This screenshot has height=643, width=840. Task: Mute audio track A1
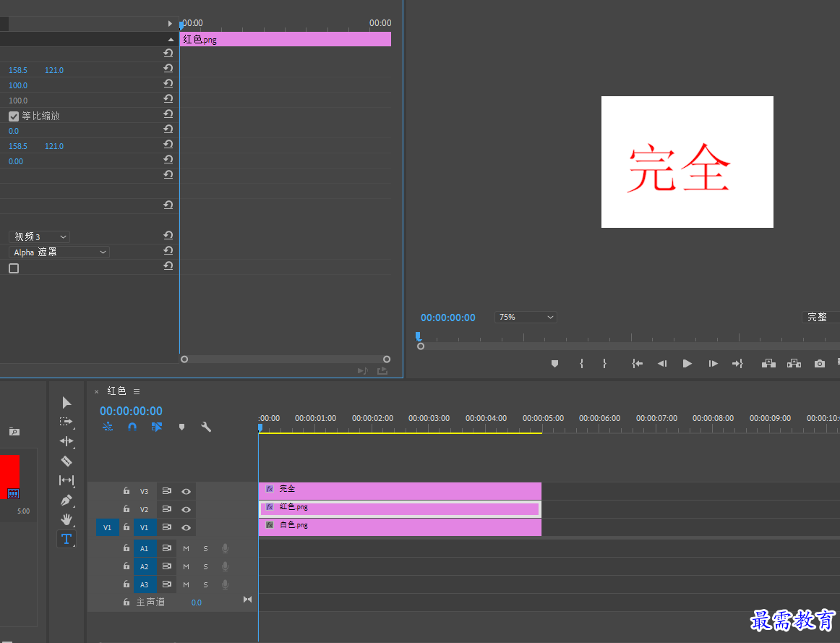pos(186,549)
